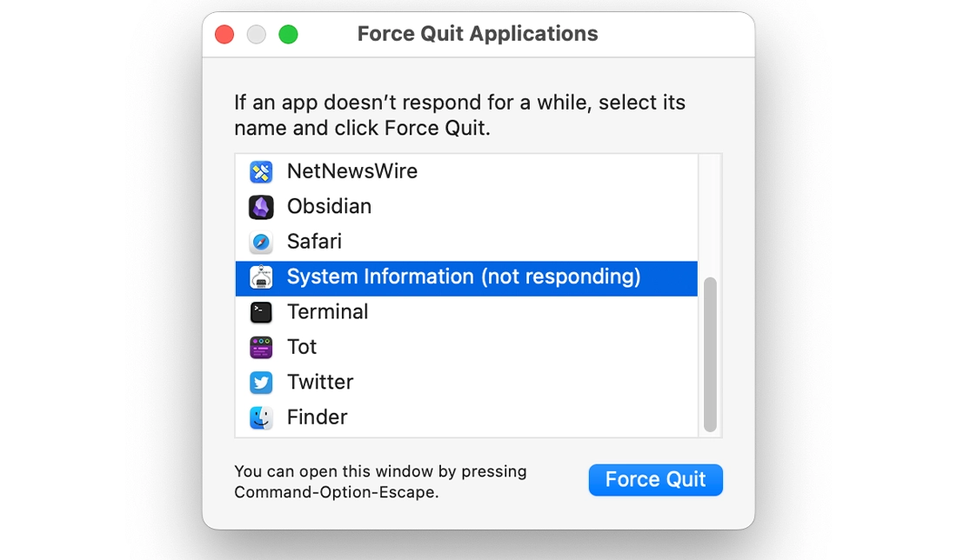Click the Twitter bird icon
Viewport: 957px width, 560px height.
tap(262, 381)
